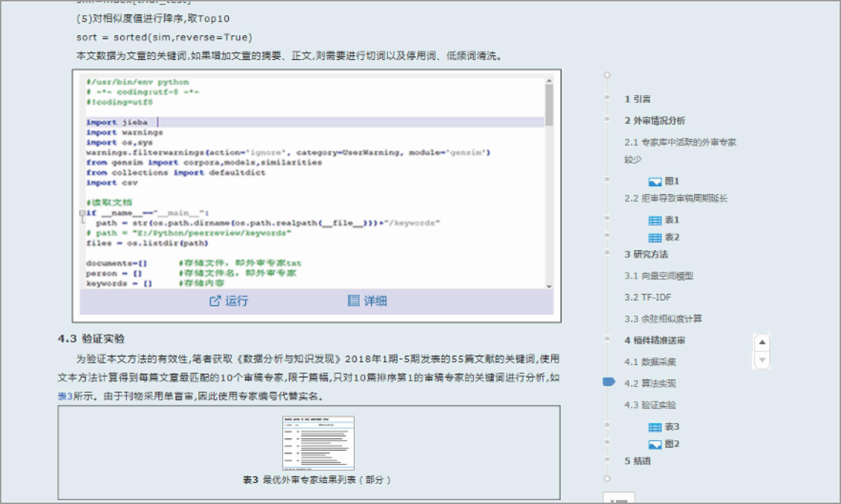The image size is (841, 504).
Task: Click the blue current-section marker on timeline
Action: point(609,382)
